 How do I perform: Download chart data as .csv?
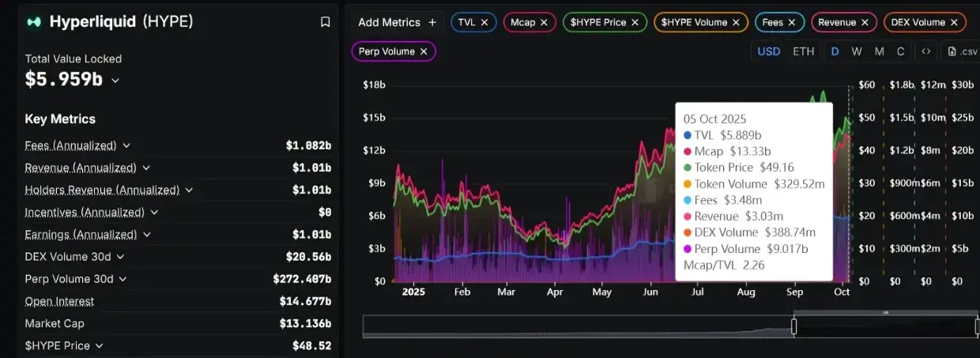click(x=959, y=51)
